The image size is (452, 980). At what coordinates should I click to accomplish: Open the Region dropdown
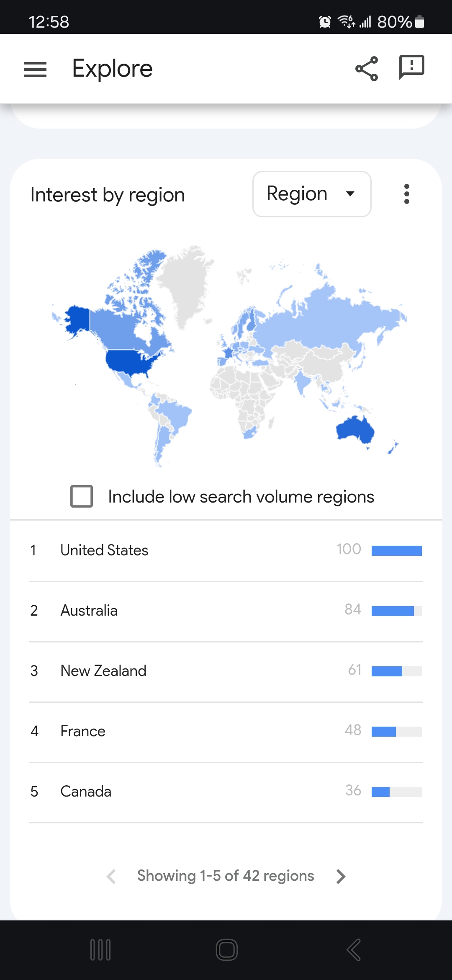(312, 194)
